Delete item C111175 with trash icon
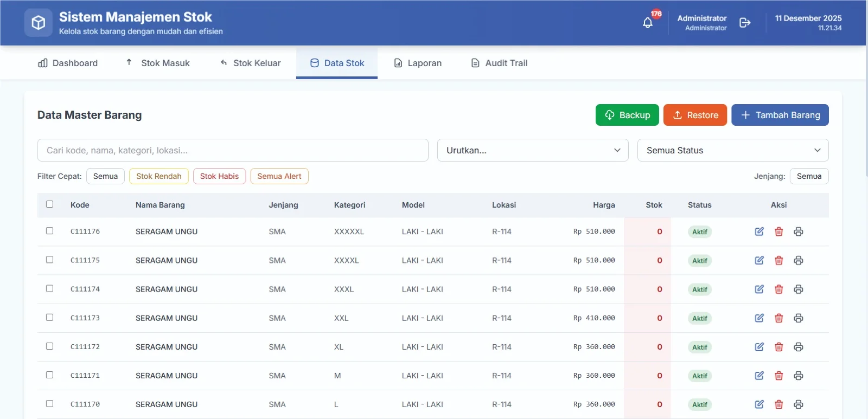Image resolution: width=868 pixels, height=419 pixels. coord(779,260)
